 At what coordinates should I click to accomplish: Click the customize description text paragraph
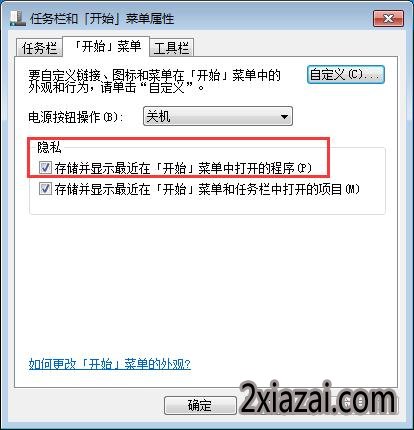pyautogui.click(x=154, y=81)
